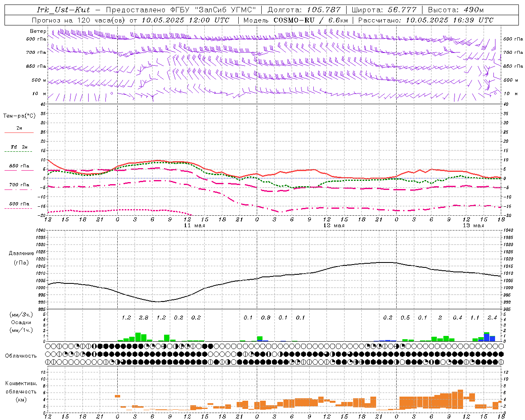The image size is (525, 420).
Task: Click the 2.8 three-hour precipitation value
Action: point(144,317)
